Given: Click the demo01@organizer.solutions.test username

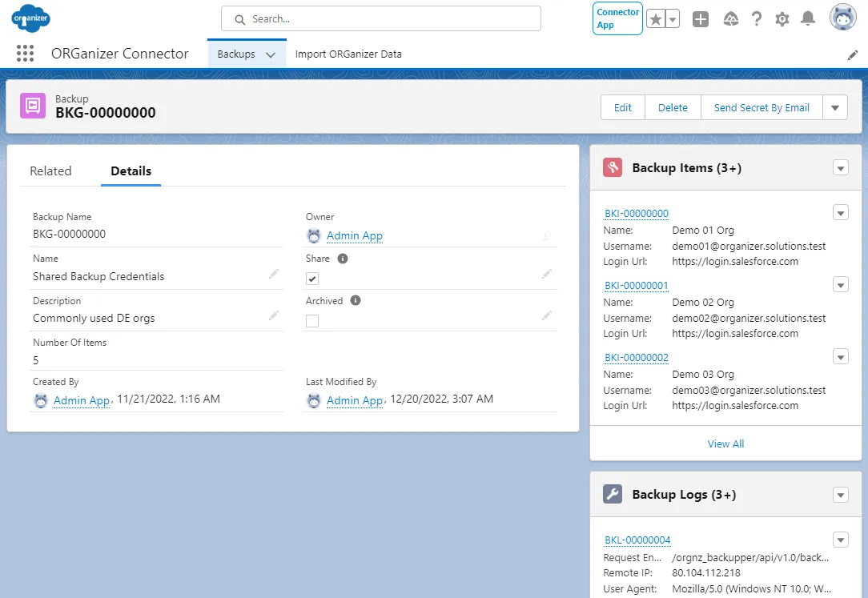Looking at the screenshot, I should [x=749, y=247].
